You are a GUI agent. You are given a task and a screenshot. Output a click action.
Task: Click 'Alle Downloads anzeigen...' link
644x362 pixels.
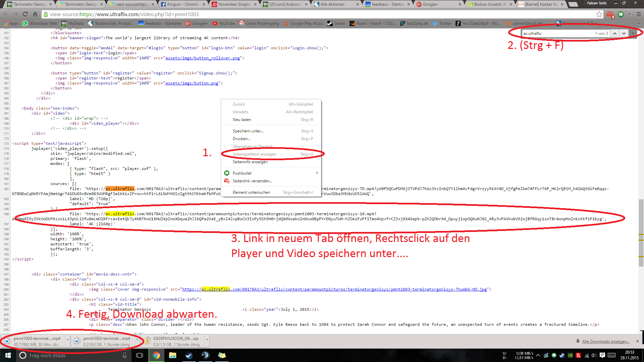coord(605,342)
